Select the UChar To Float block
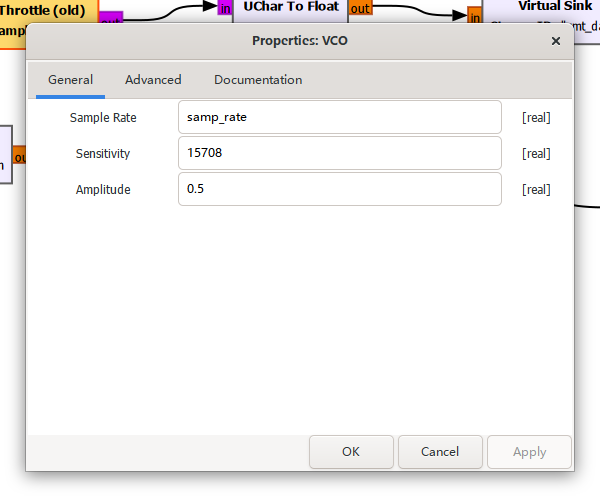This screenshot has height=500, width=600. tap(291, 10)
